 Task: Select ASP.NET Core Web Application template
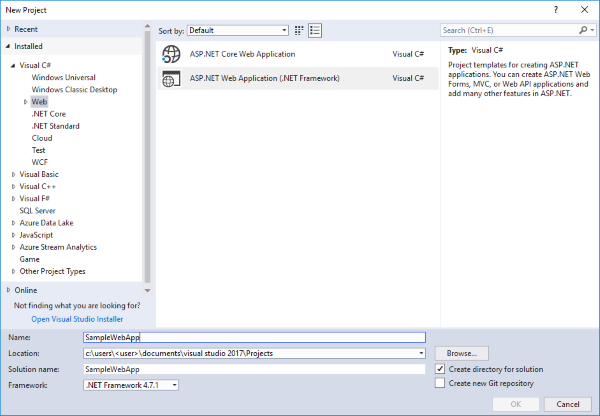298,54
